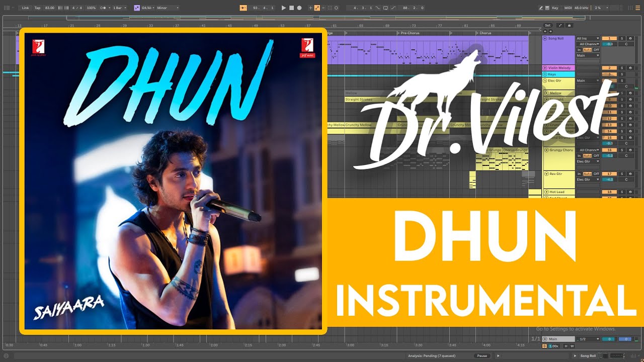Click the Link button
Image resolution: width=644 pixels, height=362 pixels.
tap(25, 8)
